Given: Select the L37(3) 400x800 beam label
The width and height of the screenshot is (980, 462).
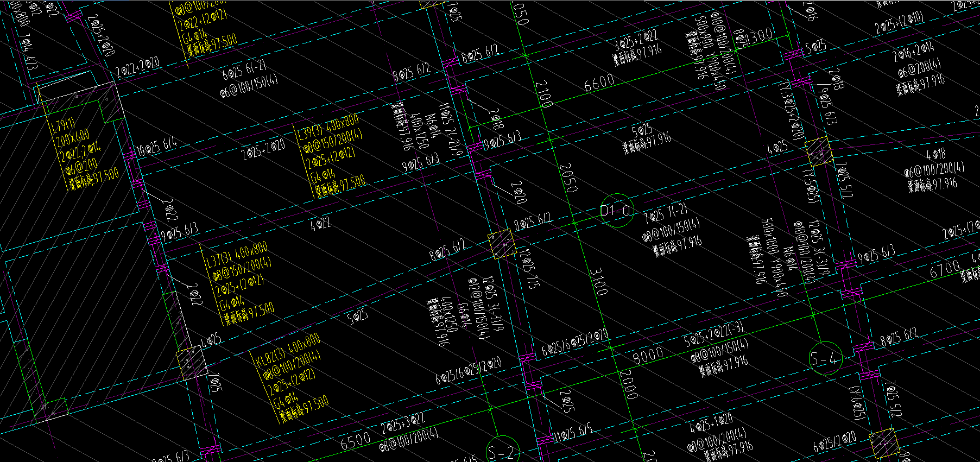Looking at the screenshot, I should [x=237, y=256].
